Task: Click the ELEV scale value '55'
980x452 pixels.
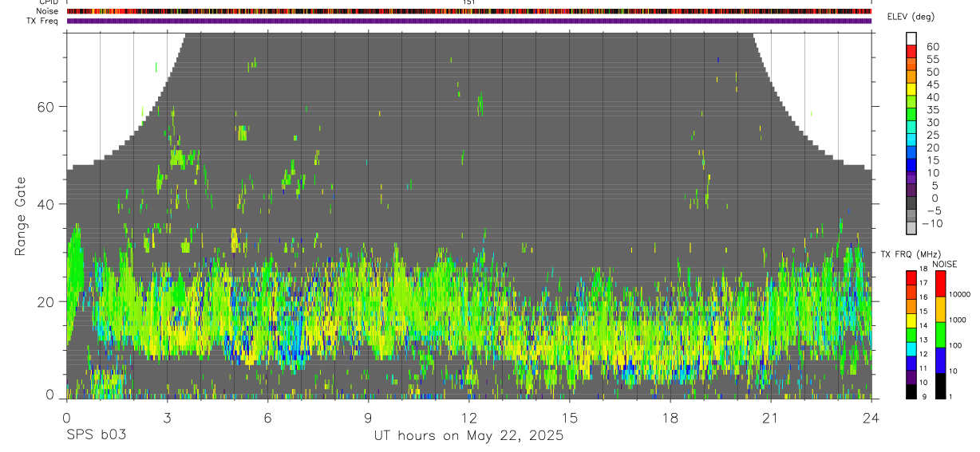Action: [931, 59]
